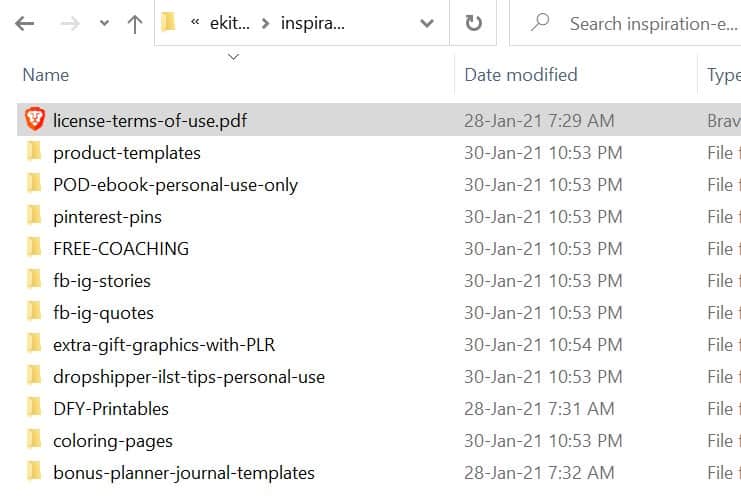
Task: Click the sort direction chevron above Name column
Action: [233, 57]
